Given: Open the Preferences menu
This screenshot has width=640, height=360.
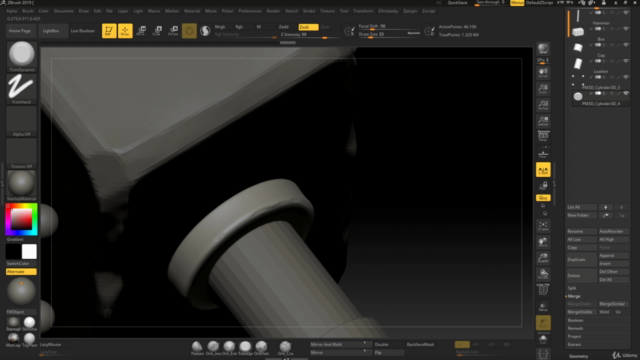Looking at the screenshot, I should (249, 11).
